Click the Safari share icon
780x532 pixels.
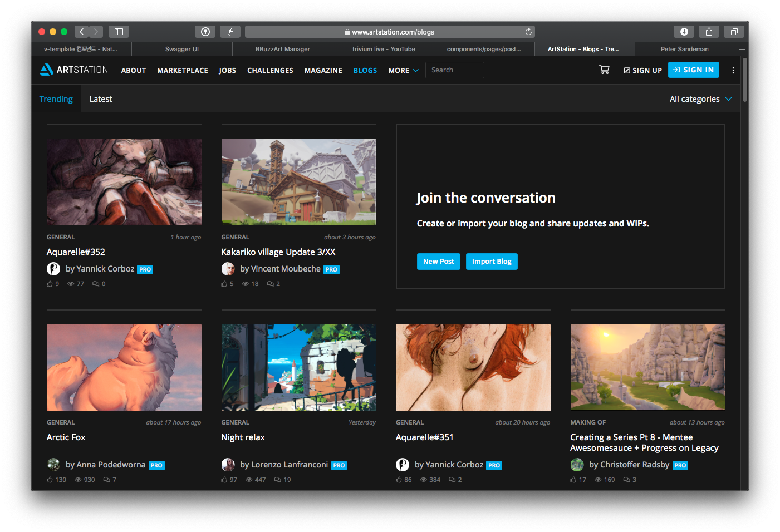tap(709, 32)
